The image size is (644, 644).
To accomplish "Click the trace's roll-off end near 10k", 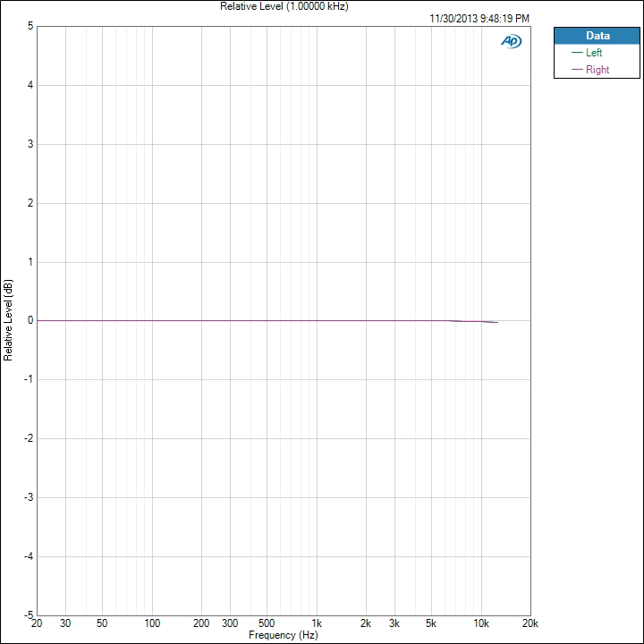I will (x=496, y=322).
